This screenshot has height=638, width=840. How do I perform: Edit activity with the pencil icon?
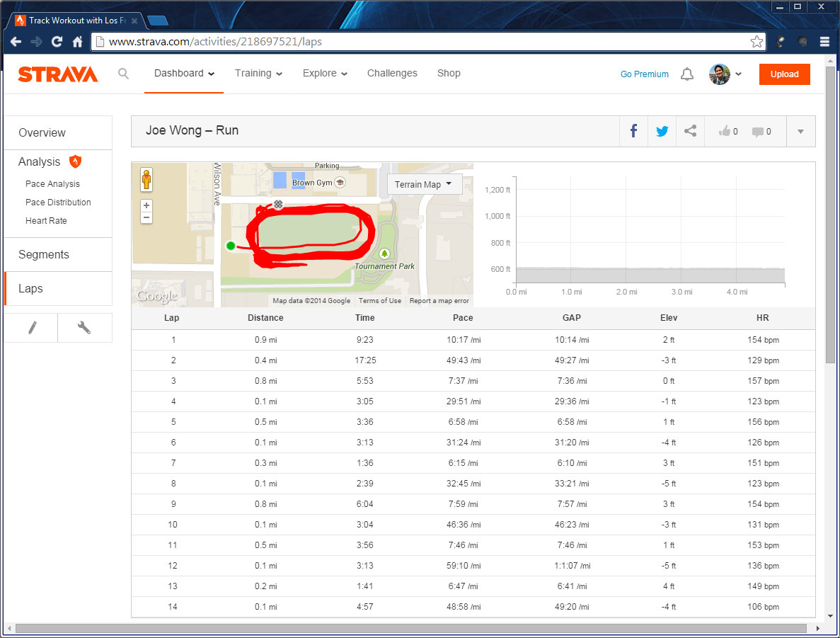[x=31, y=328]
